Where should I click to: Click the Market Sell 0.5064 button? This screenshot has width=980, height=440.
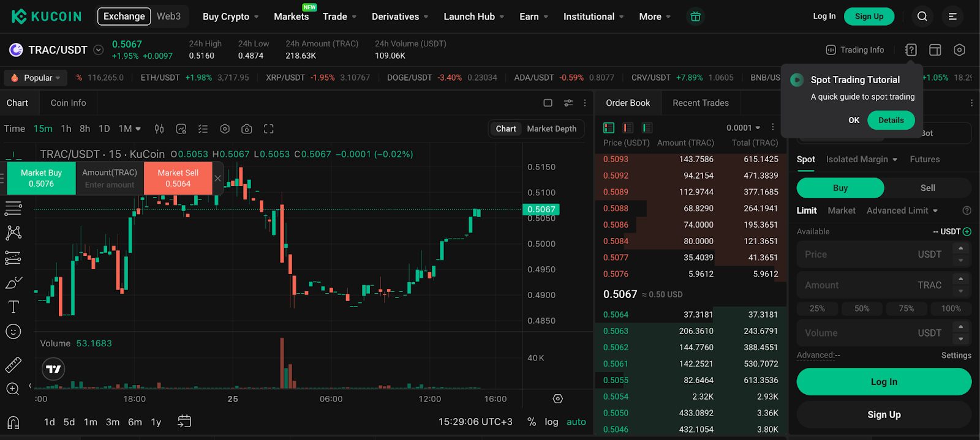click(x=178, y=178)
